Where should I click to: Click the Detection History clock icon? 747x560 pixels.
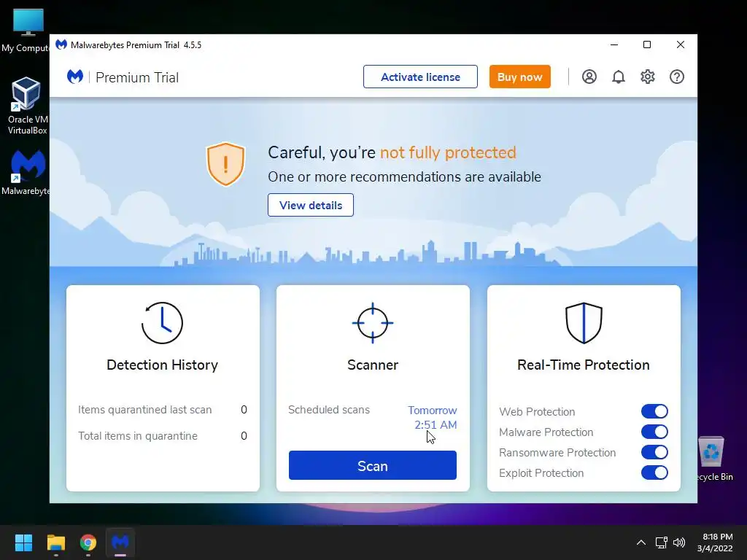pyautogui.click(x=162, y=323)
